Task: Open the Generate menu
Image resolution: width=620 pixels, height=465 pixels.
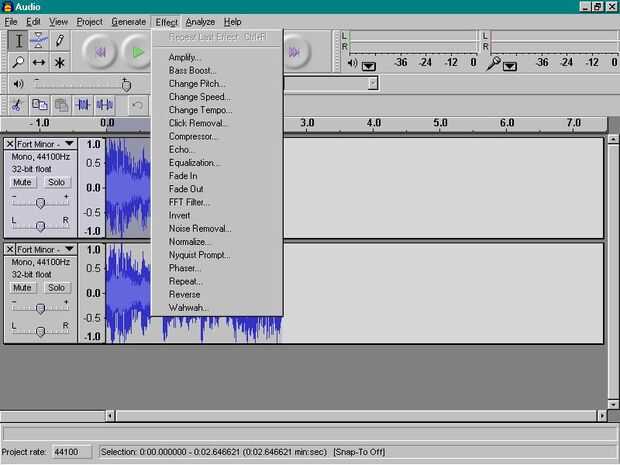Action: tap(129, 22)
